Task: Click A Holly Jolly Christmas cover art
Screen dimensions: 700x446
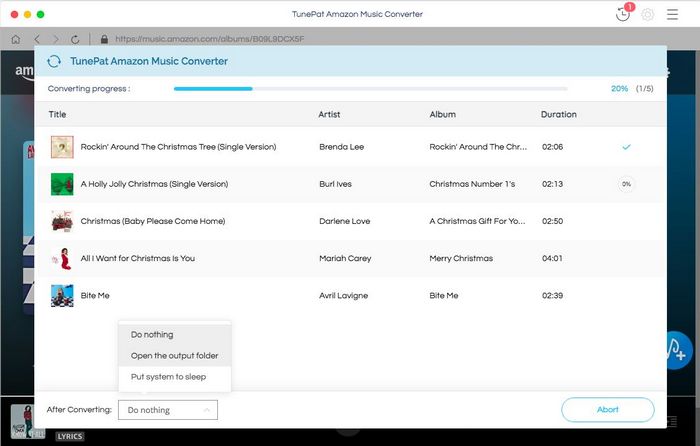Action: pyautogui.click(x=62, y=184)
